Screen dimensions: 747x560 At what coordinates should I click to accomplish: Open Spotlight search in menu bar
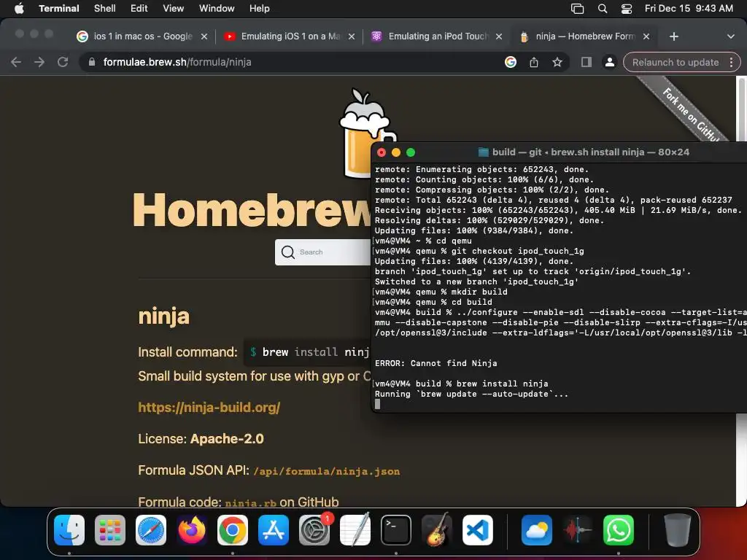point(602,9)
